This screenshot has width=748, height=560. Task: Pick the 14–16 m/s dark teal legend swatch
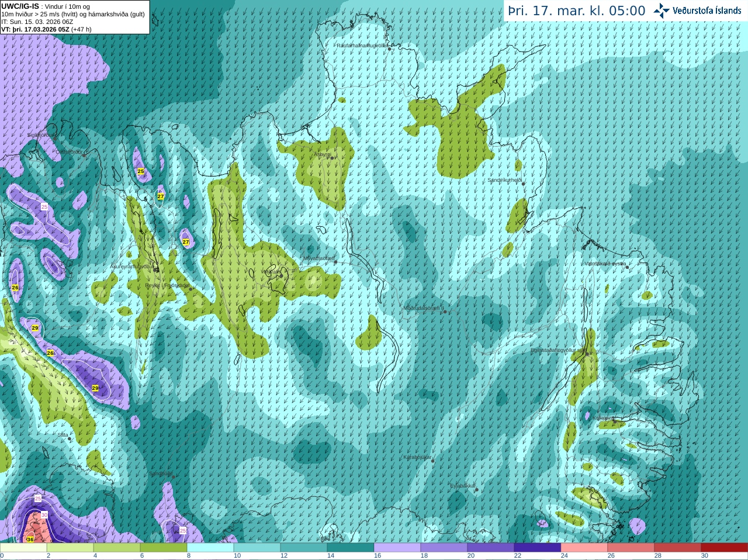pos(351,548)
